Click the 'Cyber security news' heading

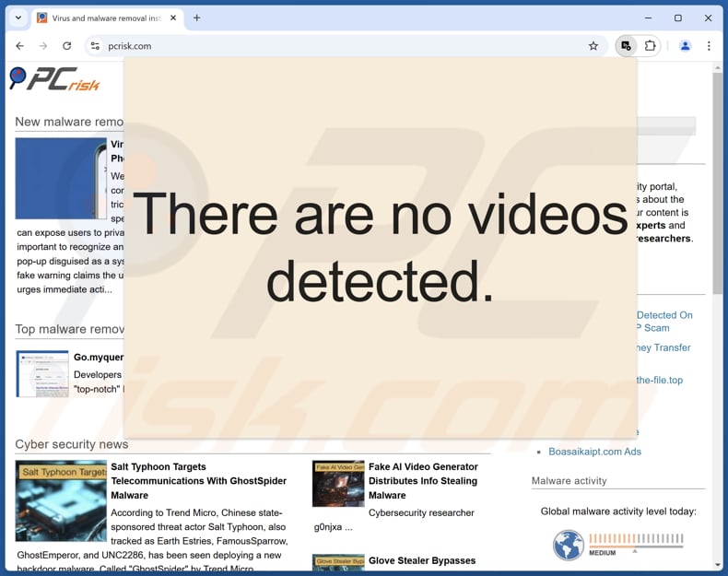pos(72,444)
